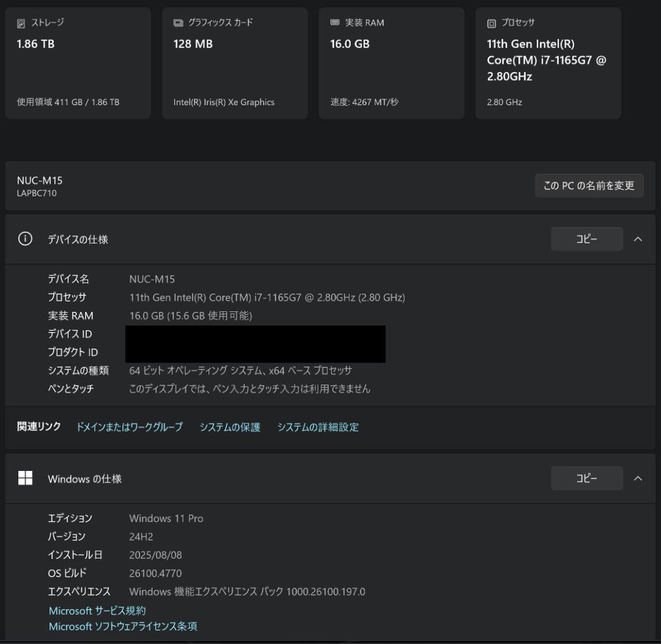Image resolution: width=661 pixels, height=644 pixels.
Task: Open the 実装 RAM 16.0 GB card
Action: pos(392,63)
